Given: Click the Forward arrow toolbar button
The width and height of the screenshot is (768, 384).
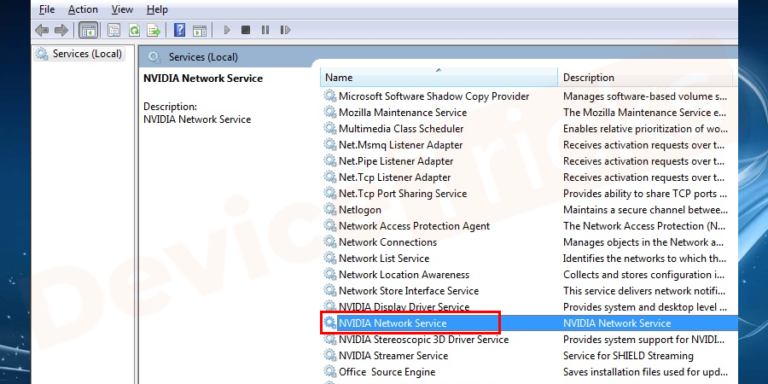Looking at the screenshot, I should click(x=61, y=30).
